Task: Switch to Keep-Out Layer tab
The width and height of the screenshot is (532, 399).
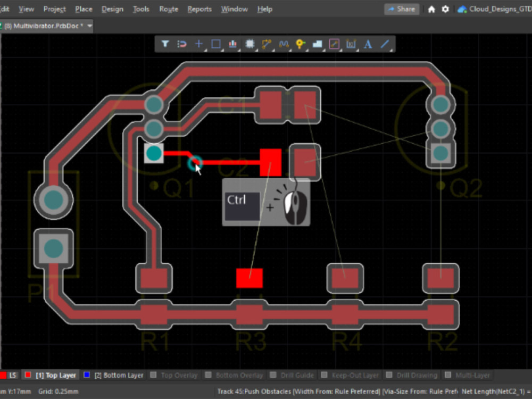Action: click(x=350, y=375)
